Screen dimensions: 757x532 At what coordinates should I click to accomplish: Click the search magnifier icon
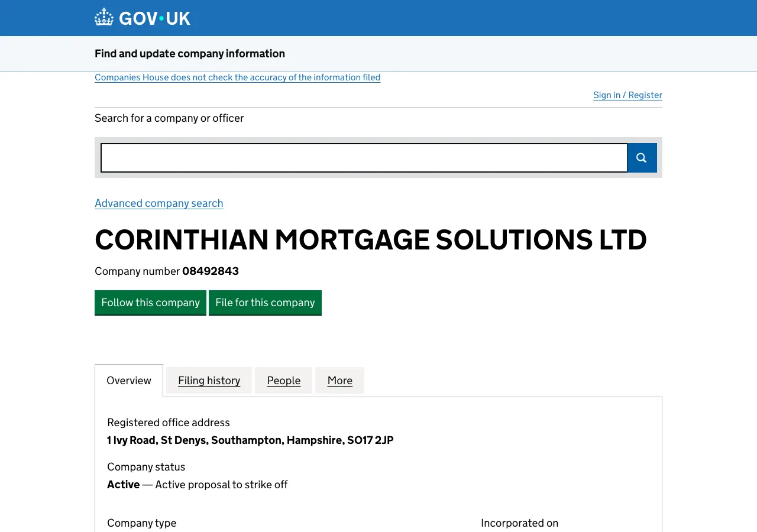coord(641,157)
